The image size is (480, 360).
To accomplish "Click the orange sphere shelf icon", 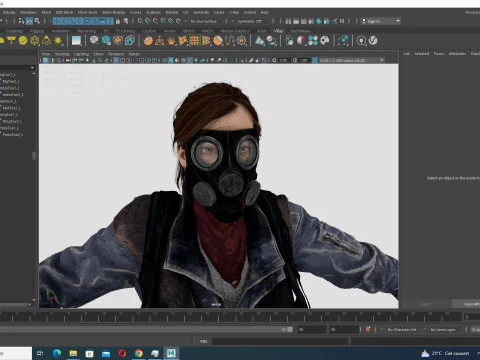I will [x=148, y=41].
